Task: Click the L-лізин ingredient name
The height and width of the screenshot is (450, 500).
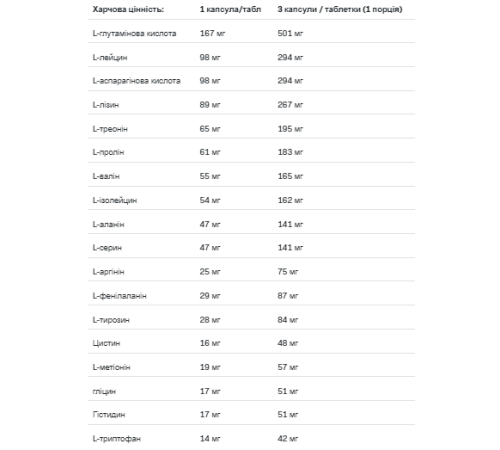Action: [x=106, y=105]
